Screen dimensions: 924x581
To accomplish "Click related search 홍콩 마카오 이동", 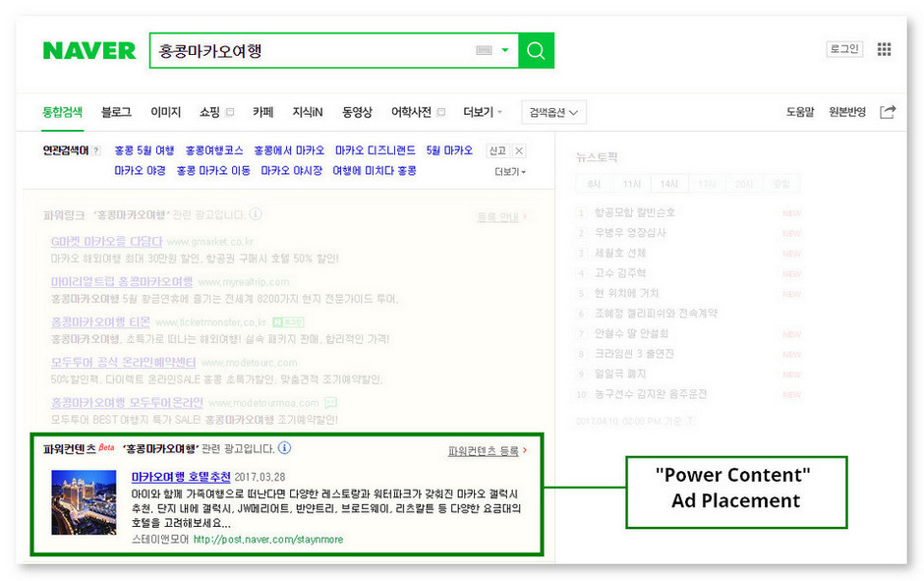I will (x=213, y=171).
